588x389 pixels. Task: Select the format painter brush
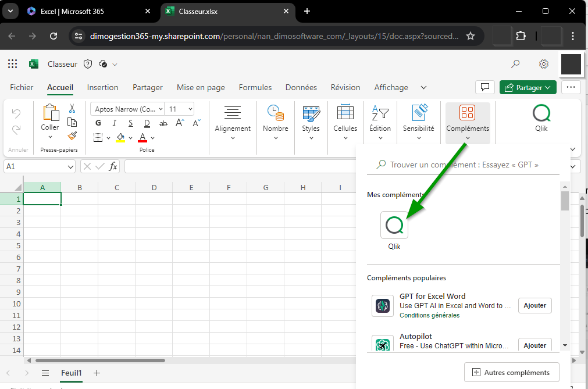72,135
